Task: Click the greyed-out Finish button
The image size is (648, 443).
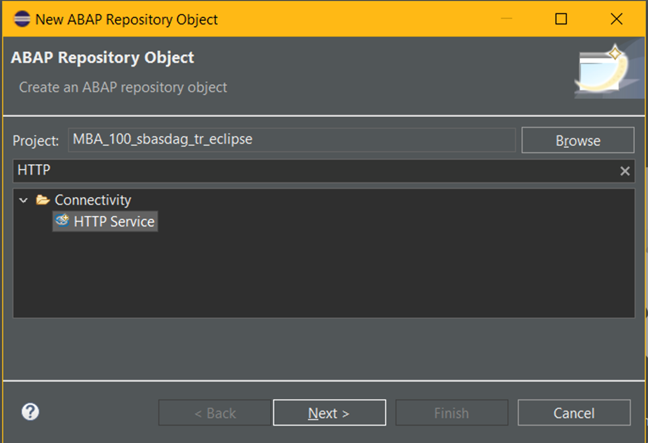Action: tap(451, 413)
